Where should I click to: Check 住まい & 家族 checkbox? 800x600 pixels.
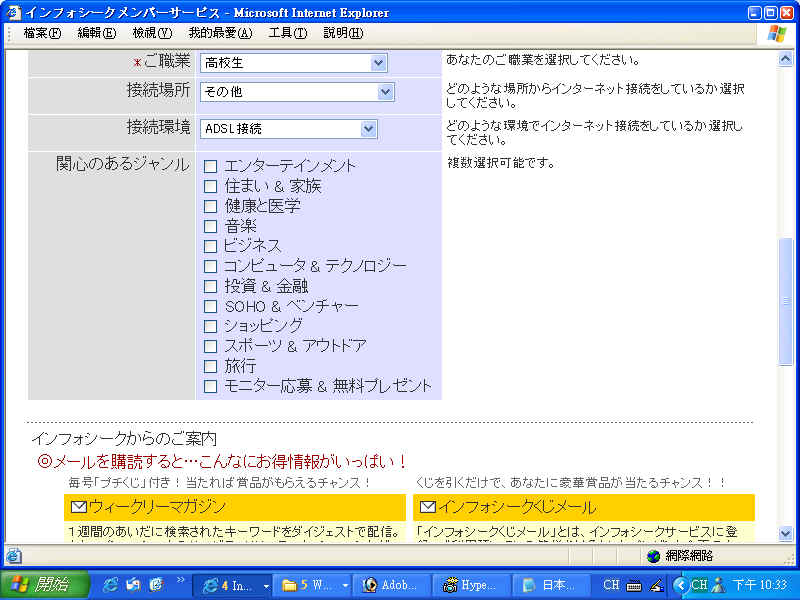tap(210, 186)
